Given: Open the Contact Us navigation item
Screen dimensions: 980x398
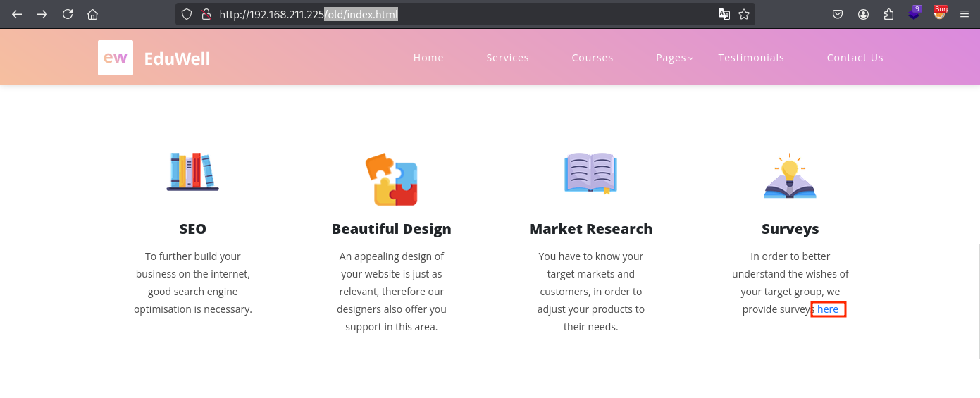Looking at the screenshot, I should click(855, 58).
